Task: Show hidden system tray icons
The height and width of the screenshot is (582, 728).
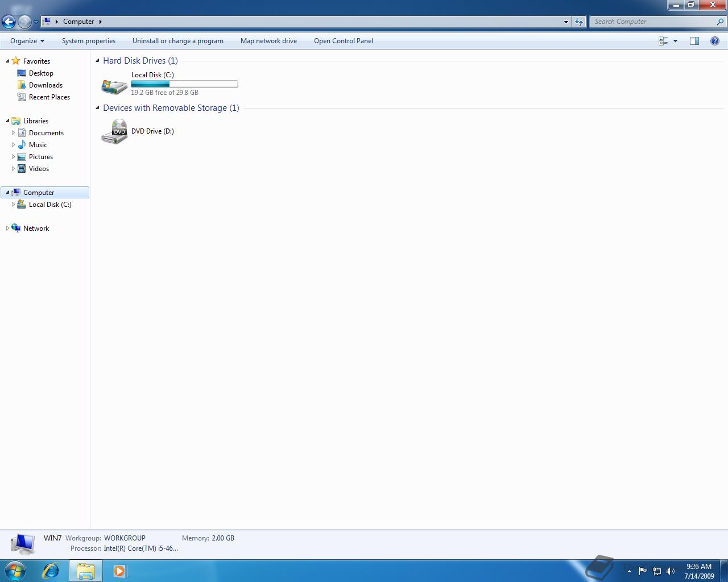Action: pos(629,571)
